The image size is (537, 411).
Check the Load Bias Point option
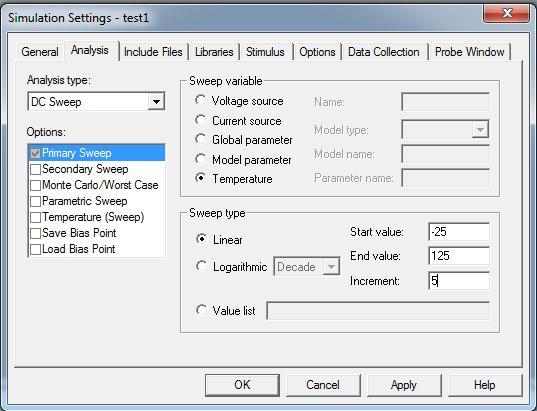click(35, 250)
